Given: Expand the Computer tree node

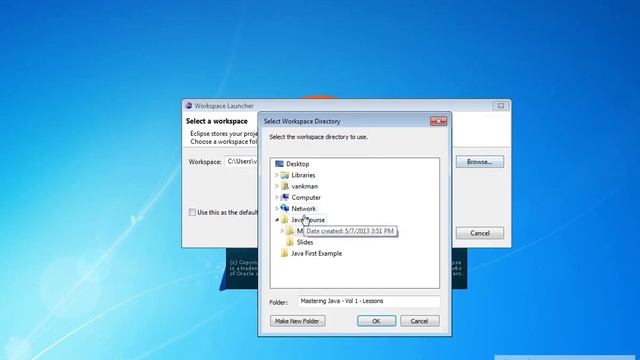Looking at the screenshot, I should click(x=277, y=198).
